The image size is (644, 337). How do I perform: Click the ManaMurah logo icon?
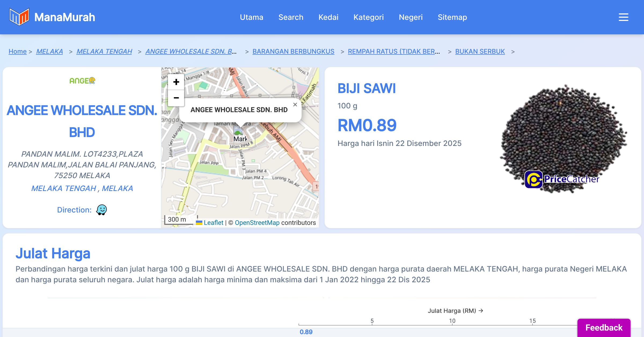[19, 17]
